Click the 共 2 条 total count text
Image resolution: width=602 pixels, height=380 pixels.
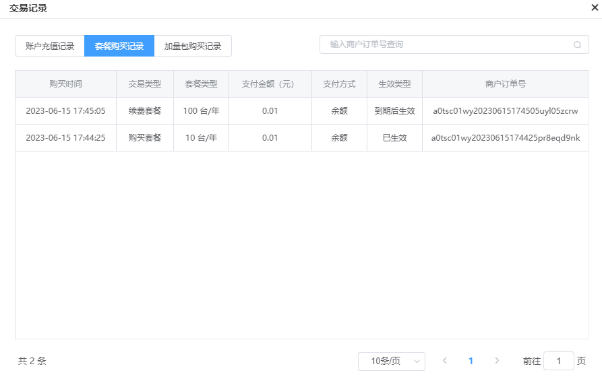[32, 361]
